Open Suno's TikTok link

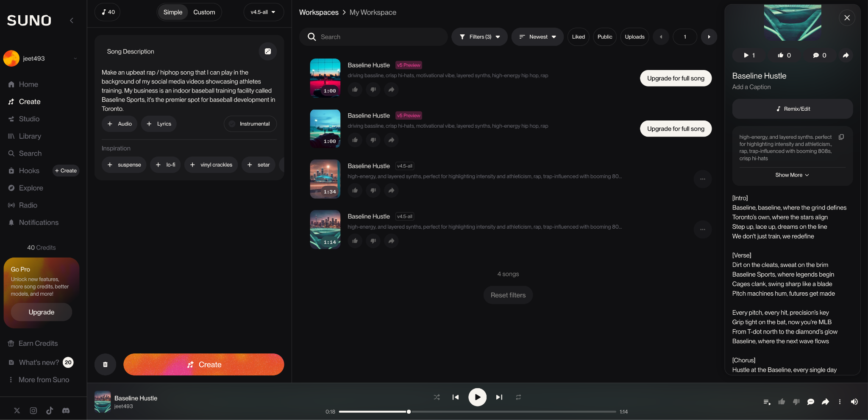50,411
